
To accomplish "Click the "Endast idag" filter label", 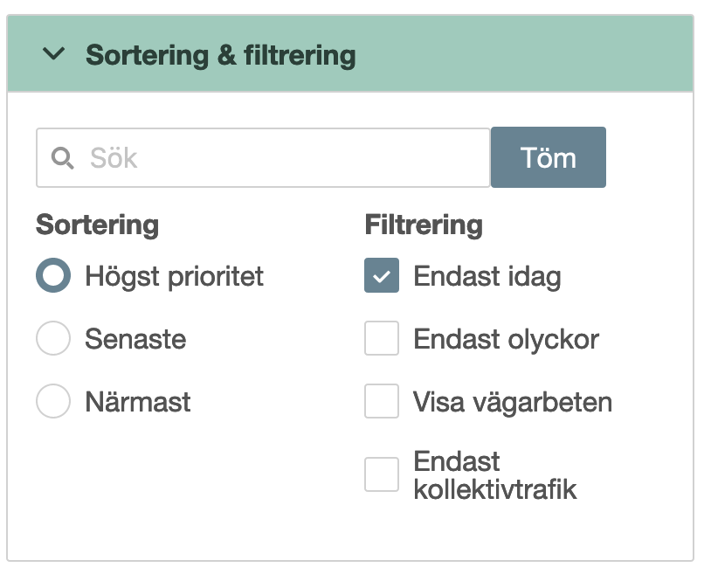I will click(x=487, y=277).
